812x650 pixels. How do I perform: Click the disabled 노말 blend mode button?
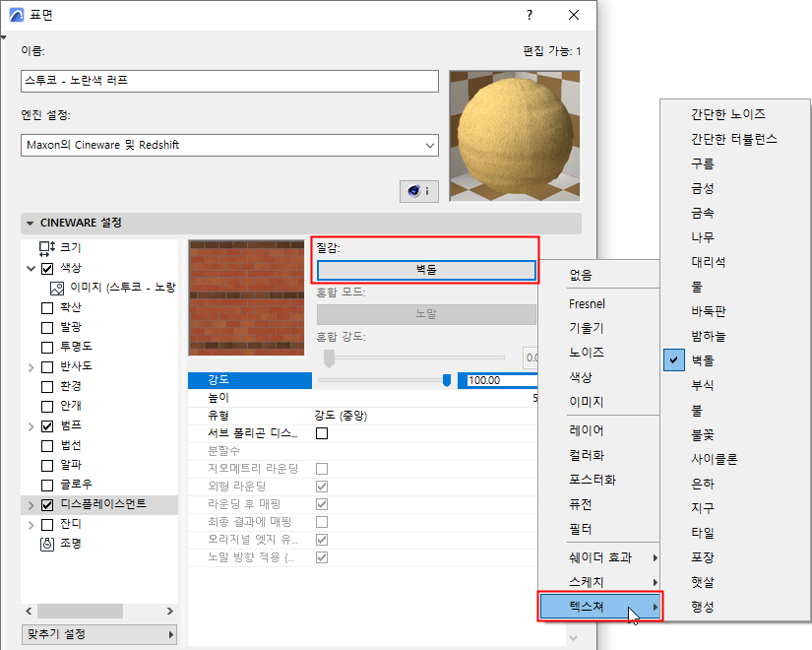click(426, 314)
